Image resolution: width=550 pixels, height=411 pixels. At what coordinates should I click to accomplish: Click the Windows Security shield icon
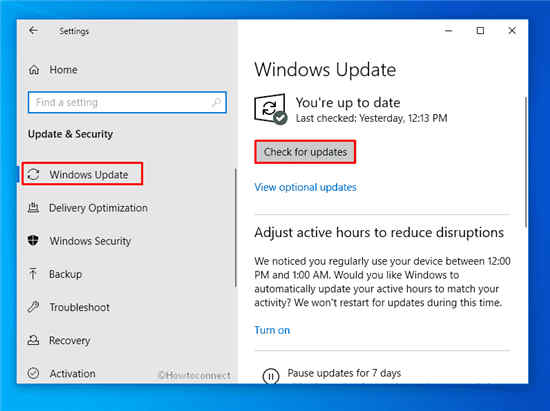(33, 241)
